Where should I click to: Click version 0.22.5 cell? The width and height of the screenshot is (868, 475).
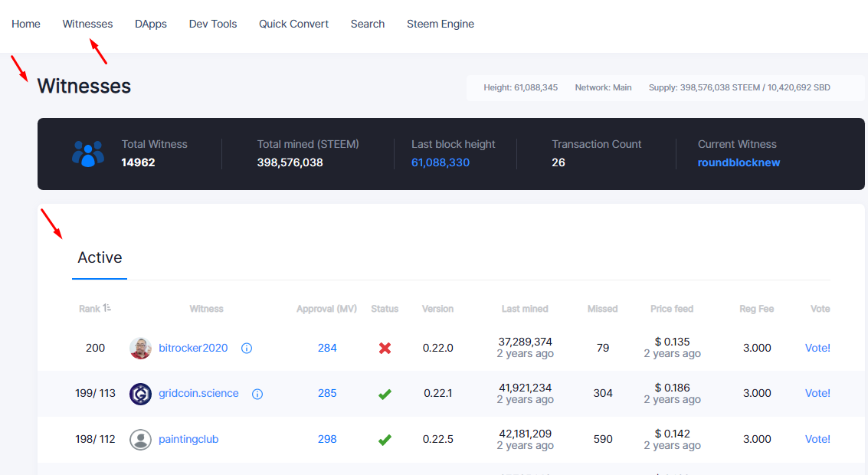(438, 439)
